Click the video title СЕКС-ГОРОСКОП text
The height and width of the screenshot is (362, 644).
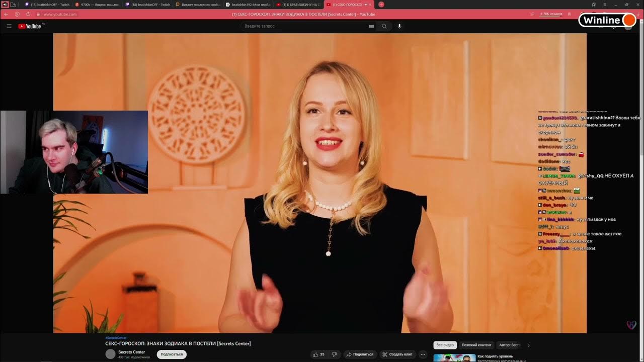(178, 344)
